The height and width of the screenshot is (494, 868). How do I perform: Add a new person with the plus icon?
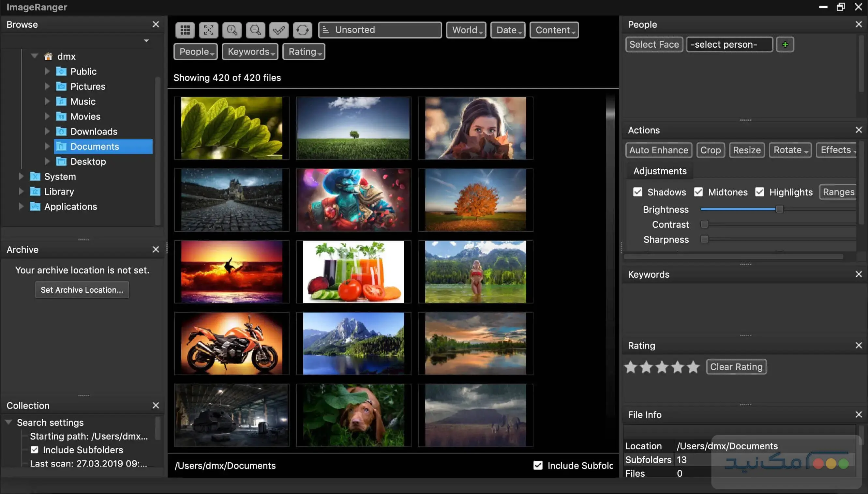[786, 44]
